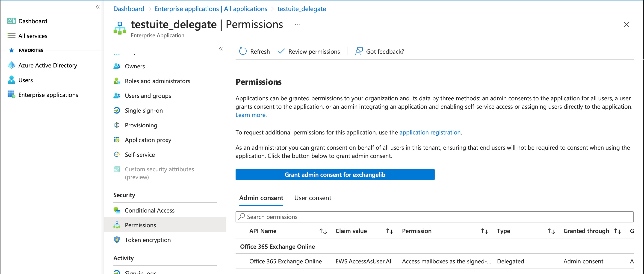This screenshot has width=644, height=274.
Task: Open Application proxy settings
Action: (x=148, y=140)
